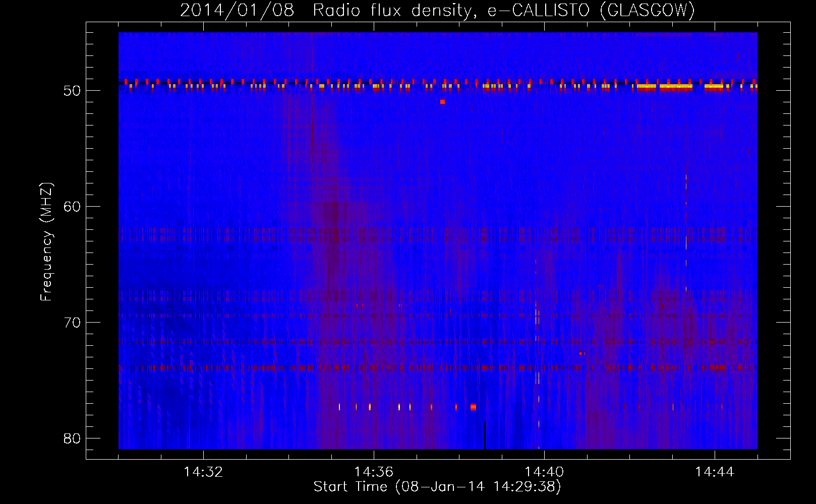Viewport: 816px width, 504px height.
Task: Click the black vertical gap near 80 MHz
Action: 485,434
